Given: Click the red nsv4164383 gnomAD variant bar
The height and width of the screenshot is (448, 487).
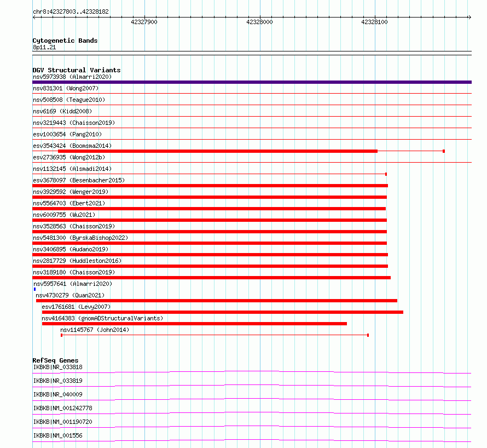Looking at the screenshot, I should (x=194, y=324).
